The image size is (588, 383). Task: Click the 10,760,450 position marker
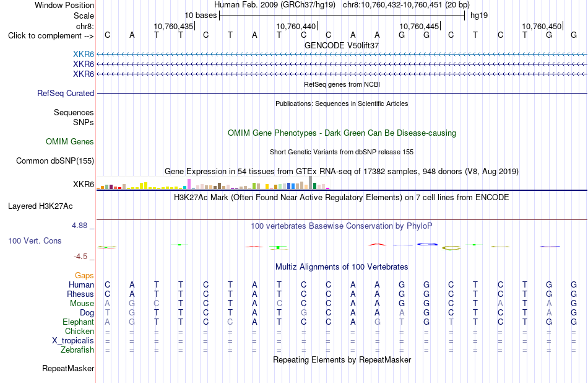(x=542, y=26)
